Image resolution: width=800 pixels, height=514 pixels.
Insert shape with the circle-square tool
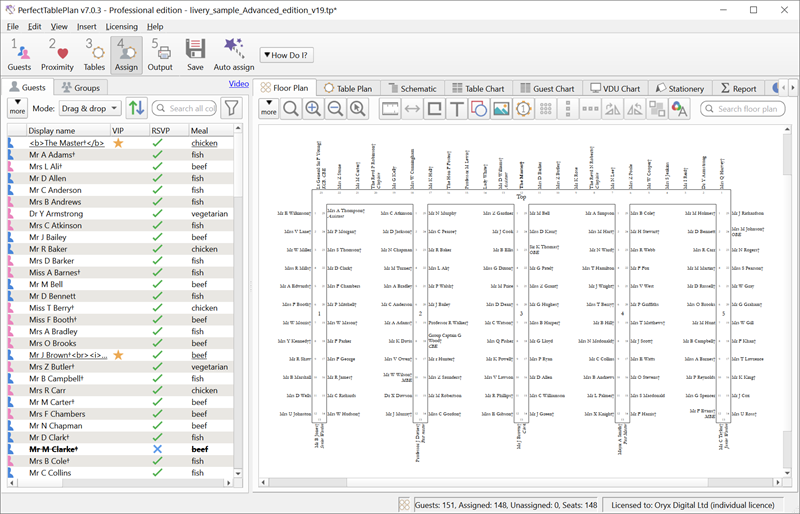pos(479,109)
